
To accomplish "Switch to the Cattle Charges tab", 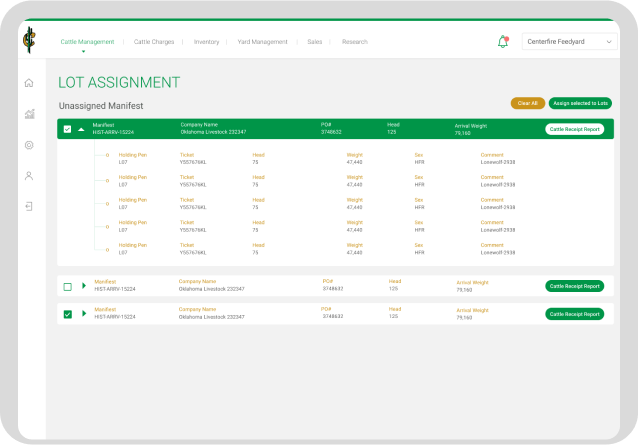I will [x=154, y=42].
